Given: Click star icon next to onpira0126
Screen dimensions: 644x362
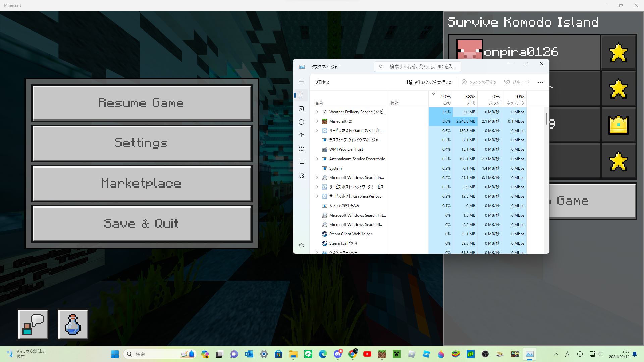Looking at the screenshot, I should click(x=618, y=53).
